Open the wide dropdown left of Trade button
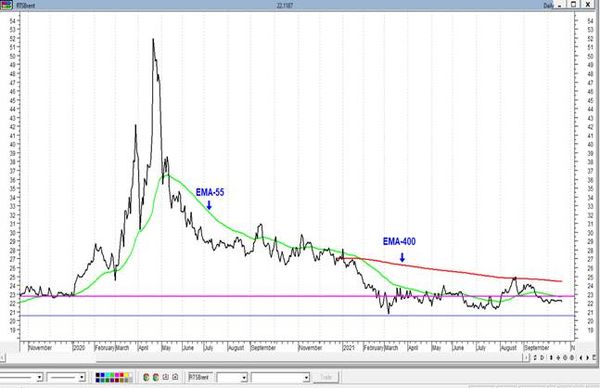The height and width of the screenshot is (388, 600). pyautogui.click(x=306, y=378)
